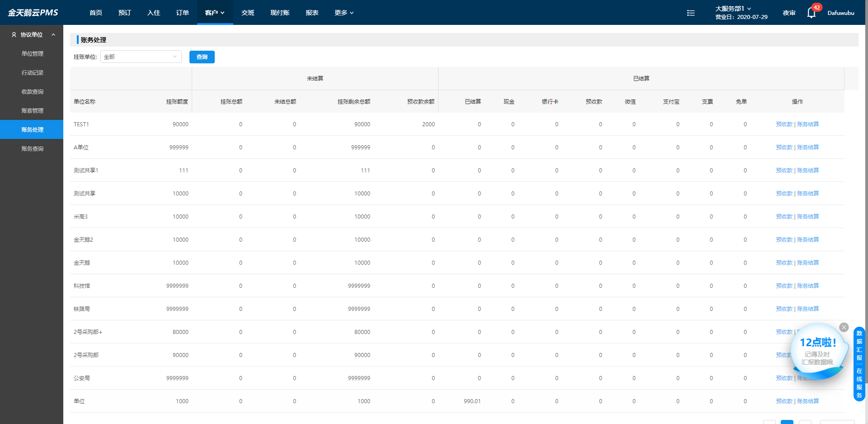Image resolution: width=868 pixels, height=424 pixels.
Task: Open the 在线服务 side tab
Action: coord(859,383)
